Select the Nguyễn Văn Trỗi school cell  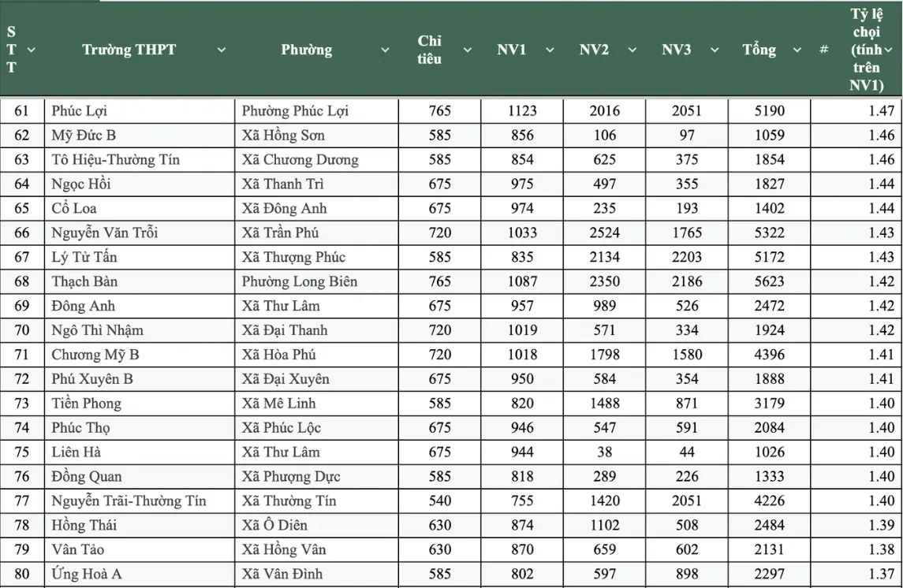pos(105,233)
